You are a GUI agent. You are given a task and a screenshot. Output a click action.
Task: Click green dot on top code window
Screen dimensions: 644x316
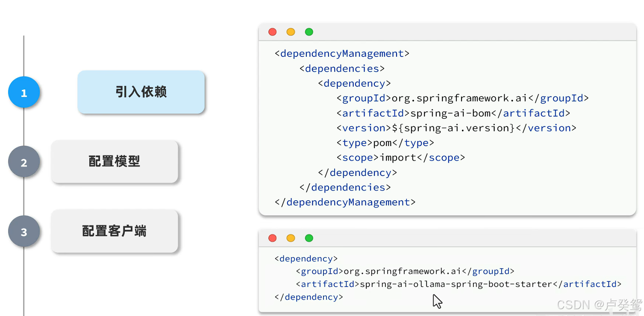coord(309,32)
